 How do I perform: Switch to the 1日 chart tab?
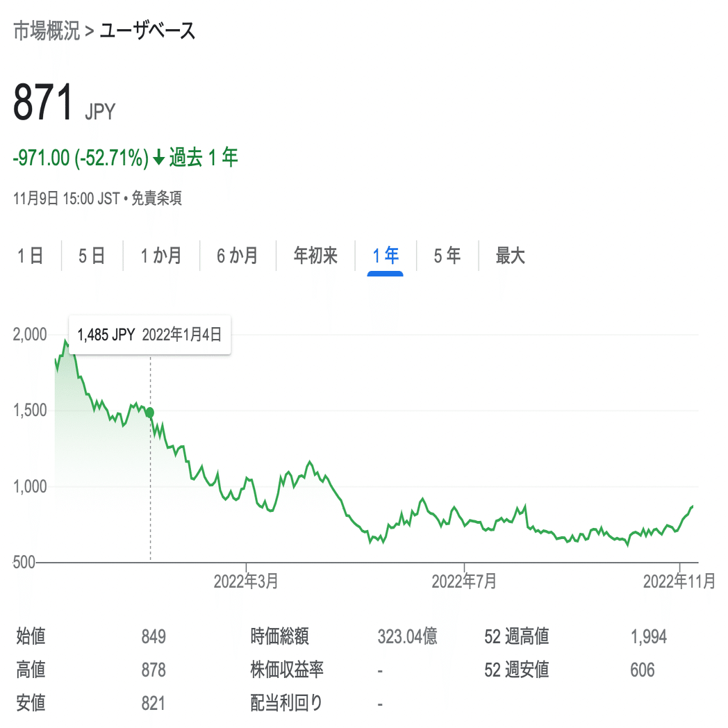click(30, 256)
